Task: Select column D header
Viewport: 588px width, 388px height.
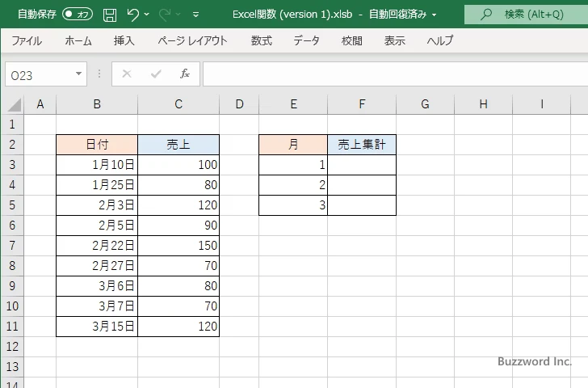Action: (239, 104)
